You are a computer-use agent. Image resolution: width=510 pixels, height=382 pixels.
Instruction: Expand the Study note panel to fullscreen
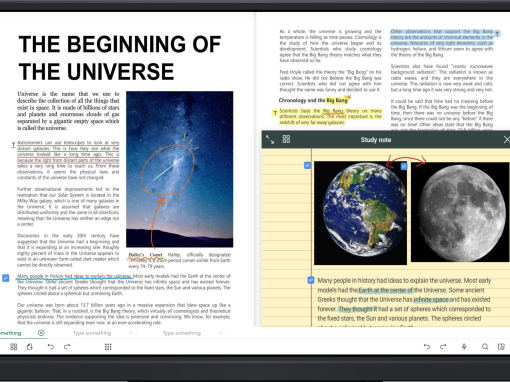(x=270, y=140)
